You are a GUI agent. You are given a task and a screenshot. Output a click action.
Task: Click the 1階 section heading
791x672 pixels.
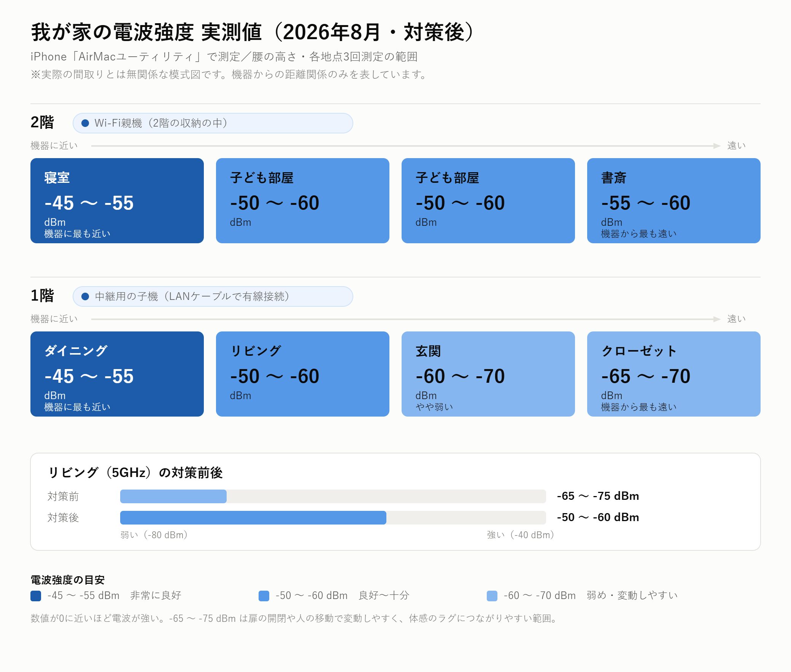point(42,296)
